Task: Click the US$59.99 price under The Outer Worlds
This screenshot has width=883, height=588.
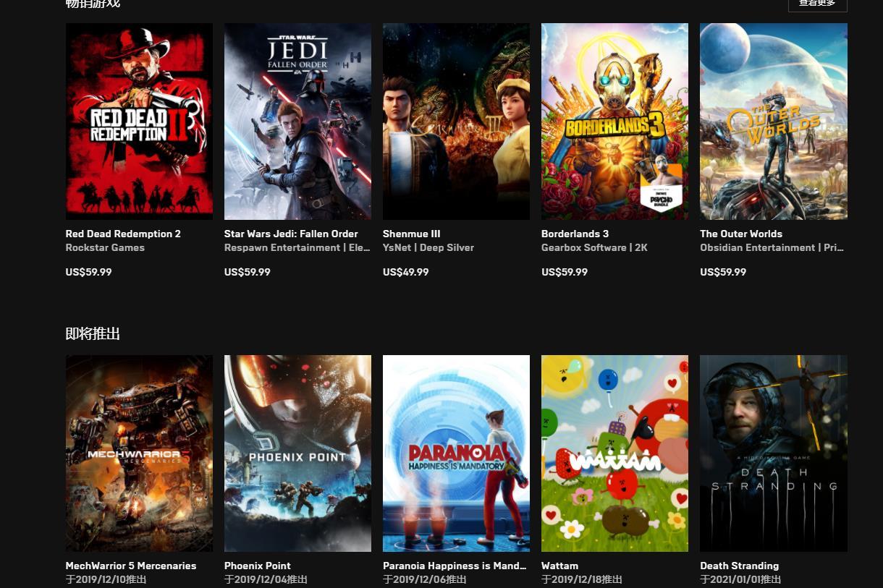Action: pyautogui.click(x=723, y=272)
